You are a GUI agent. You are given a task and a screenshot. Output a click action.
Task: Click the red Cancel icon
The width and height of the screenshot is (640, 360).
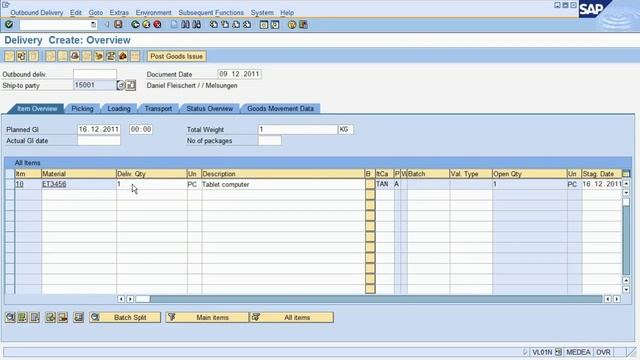(157, 24)
